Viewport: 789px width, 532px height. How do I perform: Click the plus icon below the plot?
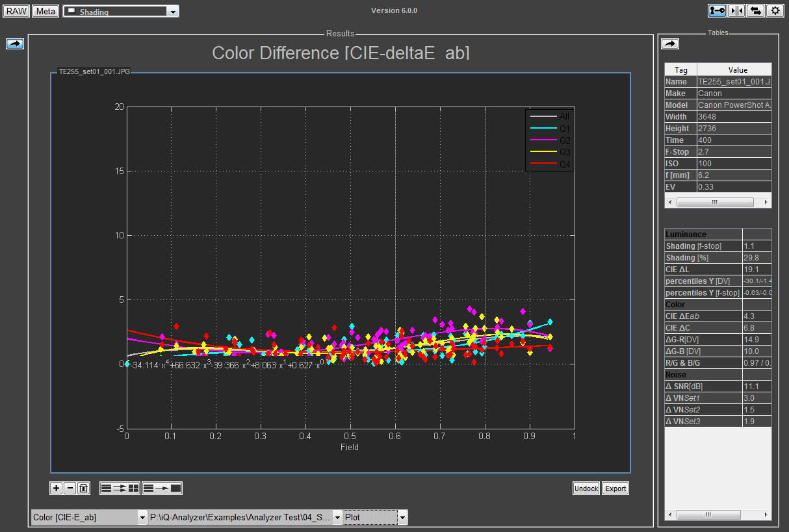point(57,488)
